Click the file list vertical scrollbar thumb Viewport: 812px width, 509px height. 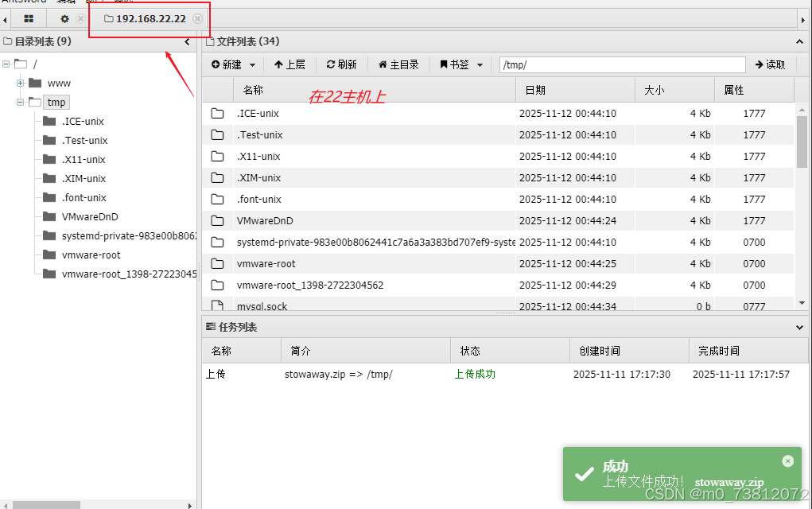tap(802, 142)
